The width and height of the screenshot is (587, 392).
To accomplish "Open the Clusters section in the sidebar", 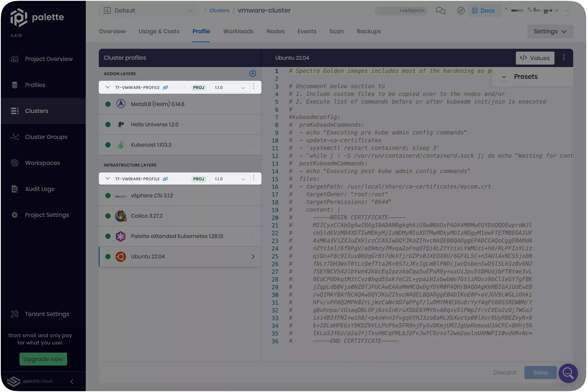I will (x=37, y=111).
